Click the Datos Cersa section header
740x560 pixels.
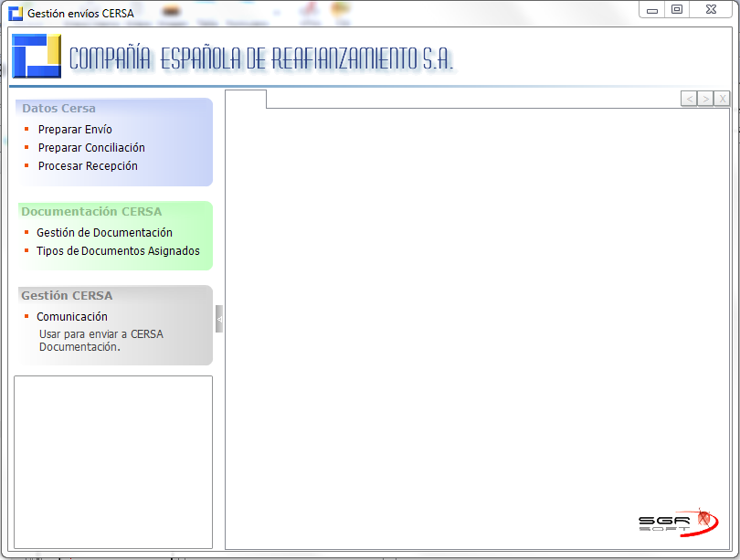pyautogui.click(x=59, y=109)
